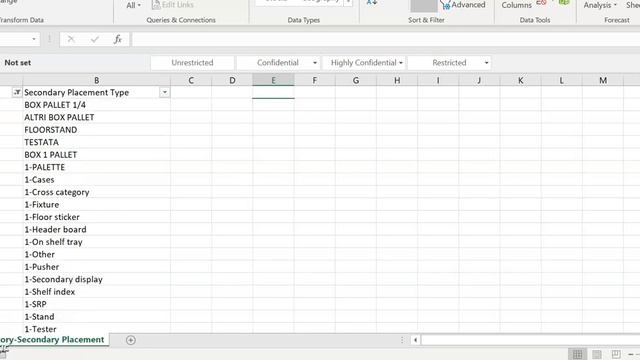Click the Insert Function fx icon
The image size is (640, 360).
pos(118,39)
